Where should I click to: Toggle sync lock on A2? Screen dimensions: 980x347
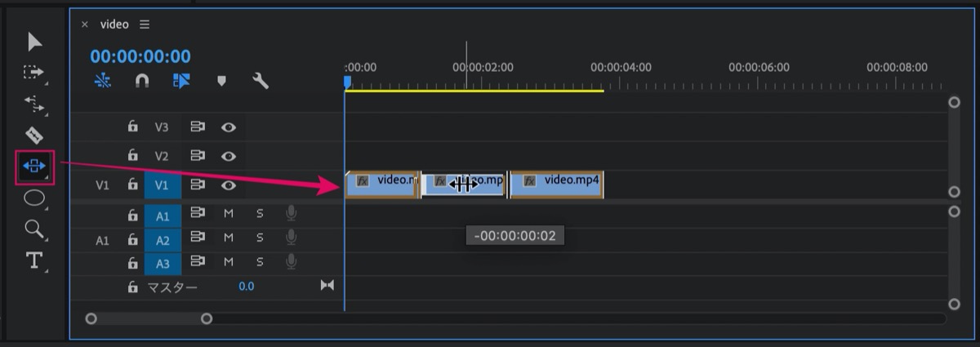point(197,238)
